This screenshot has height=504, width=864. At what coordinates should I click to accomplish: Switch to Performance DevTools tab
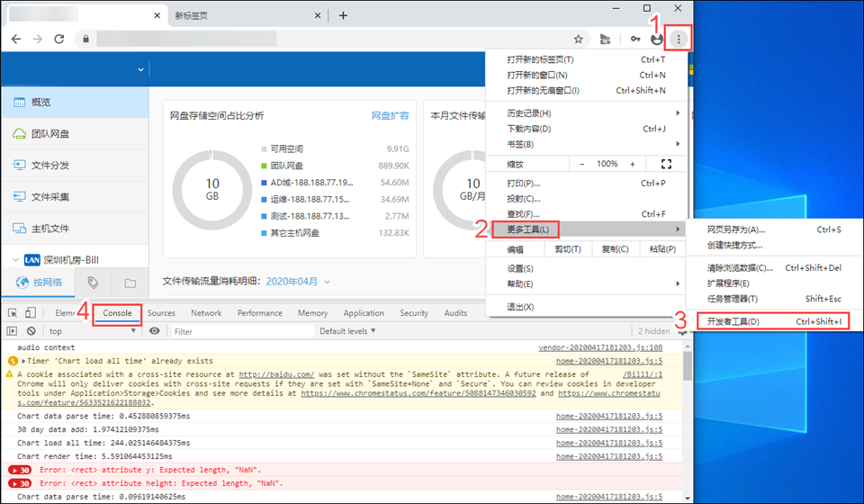click(259, 313)
